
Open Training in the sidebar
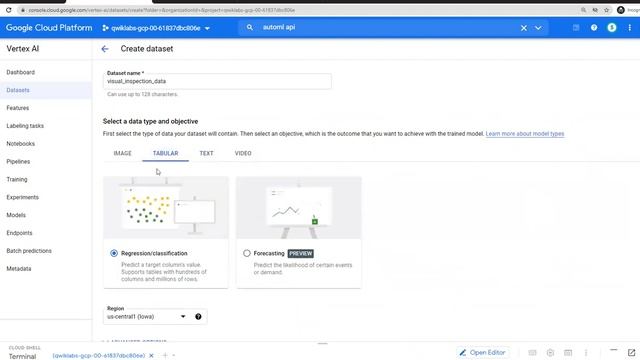tap(17, 179)
